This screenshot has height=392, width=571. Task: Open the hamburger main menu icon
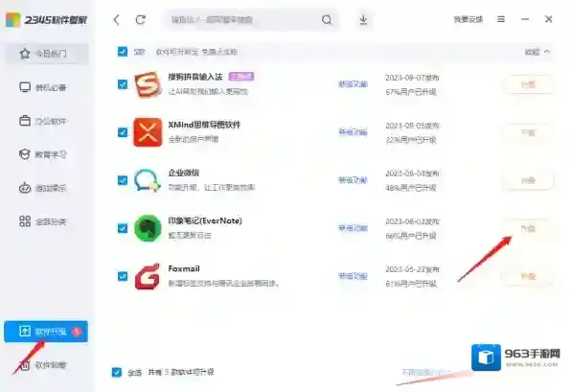tap(501, 19)
